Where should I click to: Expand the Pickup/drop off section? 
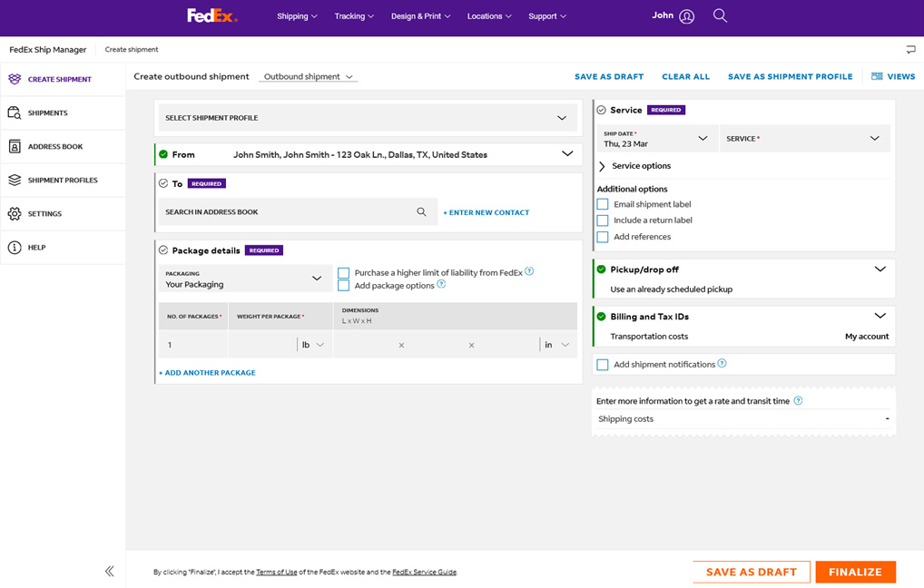[x=880, y=269]
